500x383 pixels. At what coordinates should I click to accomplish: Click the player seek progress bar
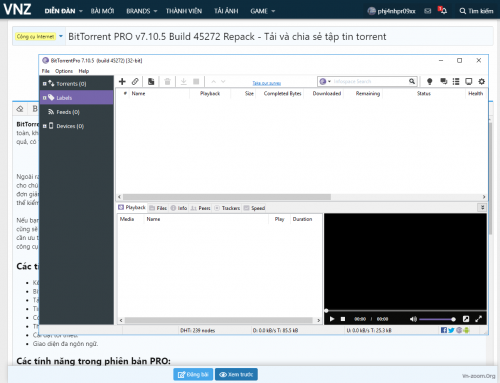[x=405, y=311]
